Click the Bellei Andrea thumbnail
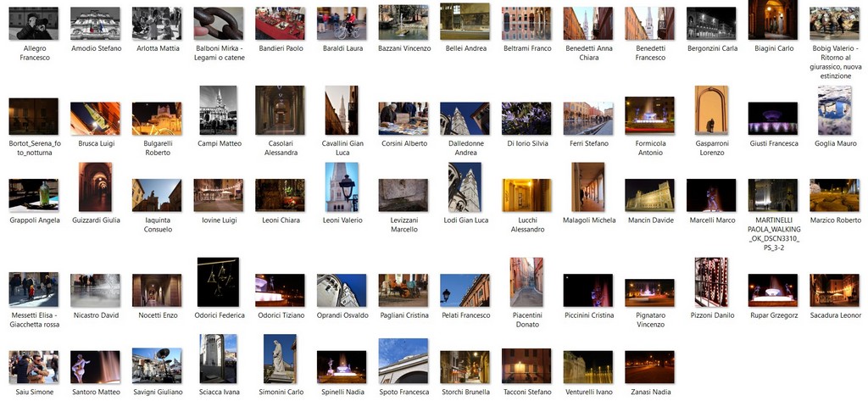Image resolution: width=868 pixels, height=401 pixels. pos(465,21)
